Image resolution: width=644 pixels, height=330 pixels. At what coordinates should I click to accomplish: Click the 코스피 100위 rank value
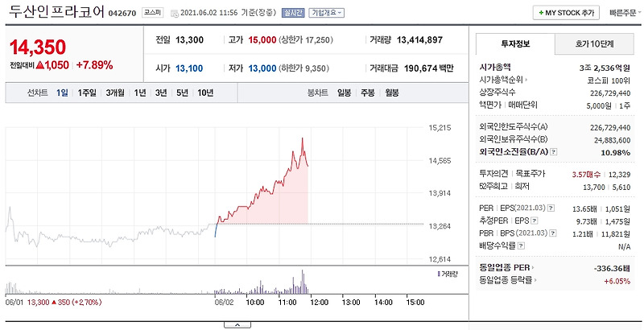609,80
